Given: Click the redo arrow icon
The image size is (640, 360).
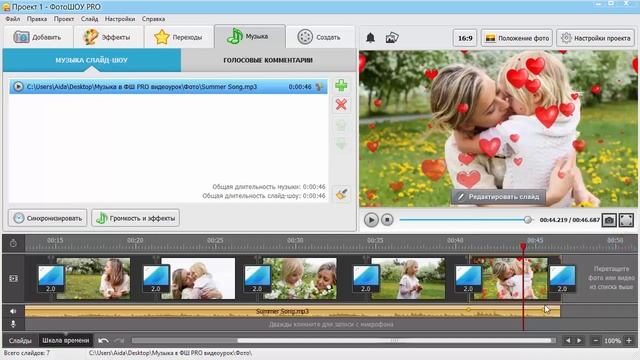Looking at the screenshot, I should (119, 340).
